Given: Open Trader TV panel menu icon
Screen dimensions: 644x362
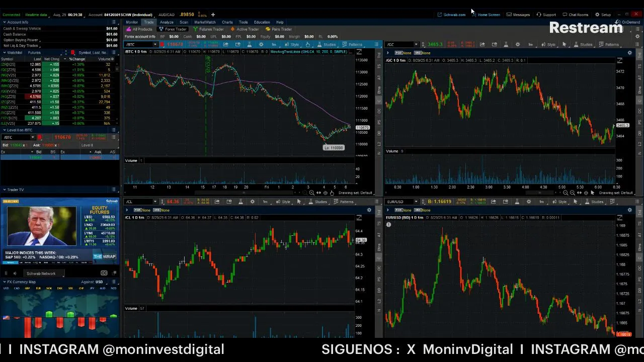Looking at the screenshot, I should click(114, 190).
